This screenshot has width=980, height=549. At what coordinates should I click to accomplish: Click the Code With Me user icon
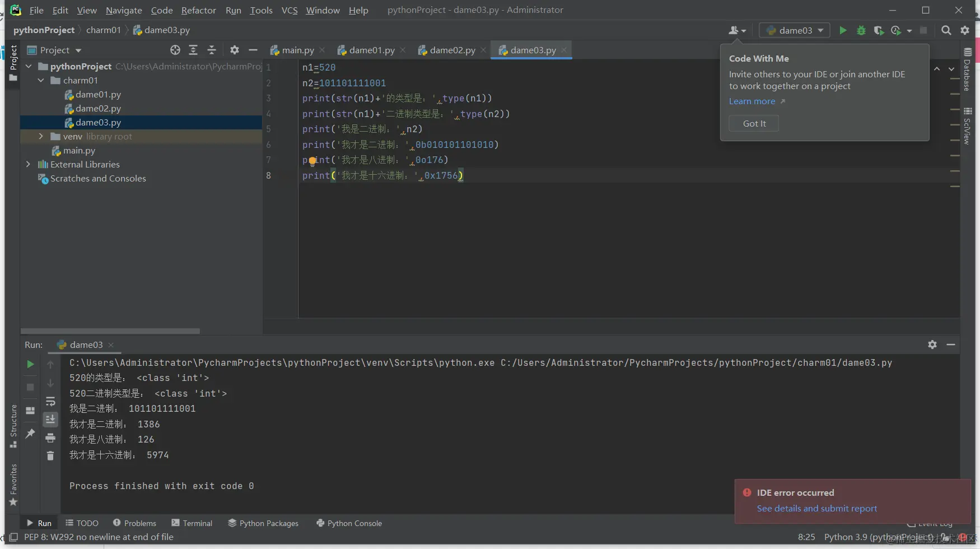click(x=737, y=30)
